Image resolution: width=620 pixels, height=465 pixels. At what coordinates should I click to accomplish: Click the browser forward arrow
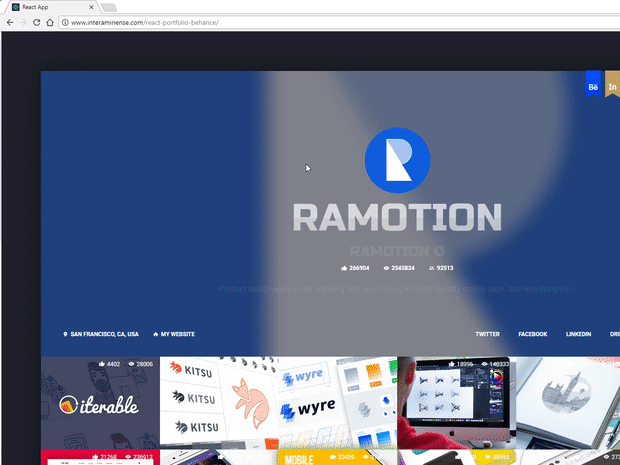point(23,23)
